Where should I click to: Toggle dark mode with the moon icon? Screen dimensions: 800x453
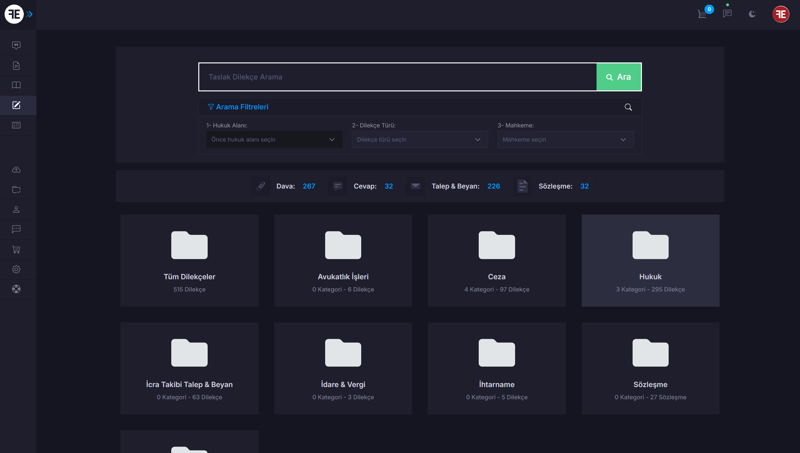pos(752,14)
